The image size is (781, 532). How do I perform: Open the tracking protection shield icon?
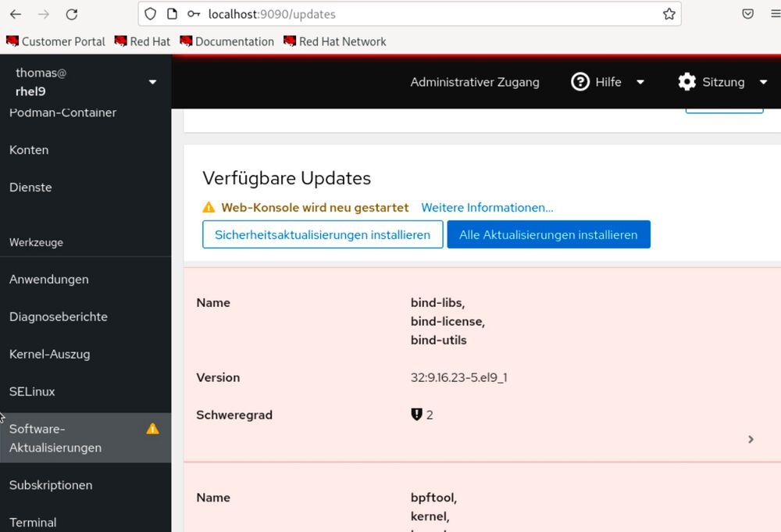[x=148, y=13]
